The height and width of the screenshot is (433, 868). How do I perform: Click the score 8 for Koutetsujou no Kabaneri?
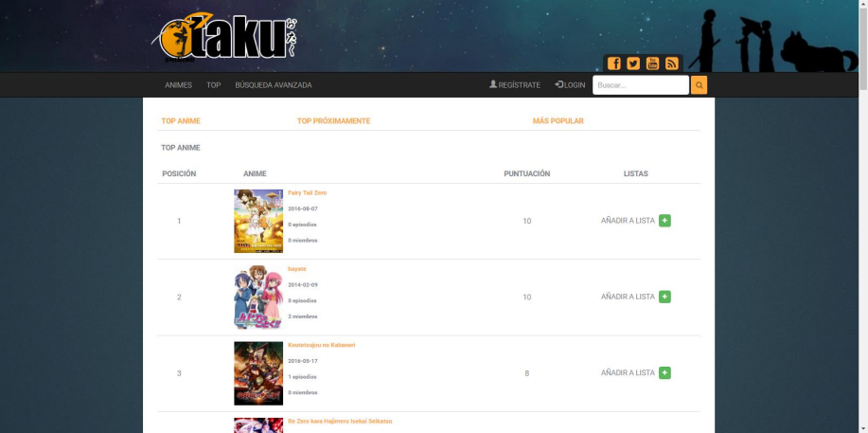coord(526,373)
